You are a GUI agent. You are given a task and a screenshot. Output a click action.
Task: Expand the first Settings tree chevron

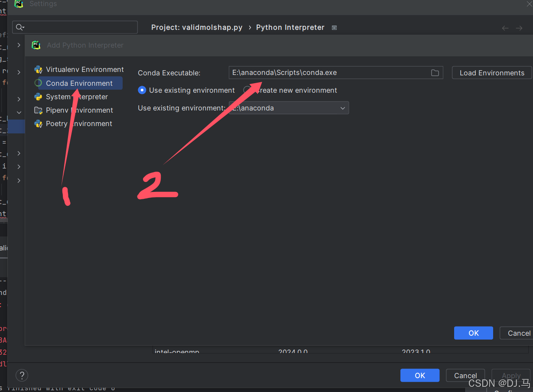[19, 45]
